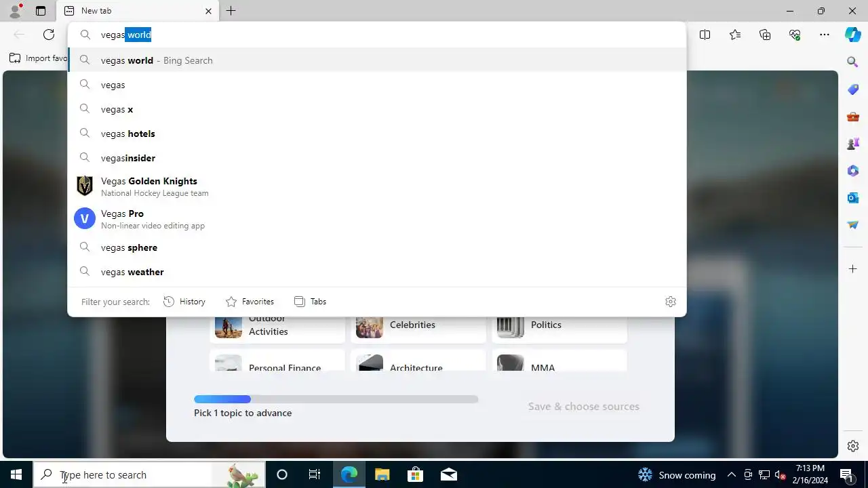Open File Explorer from taskbar

[382, 474]
